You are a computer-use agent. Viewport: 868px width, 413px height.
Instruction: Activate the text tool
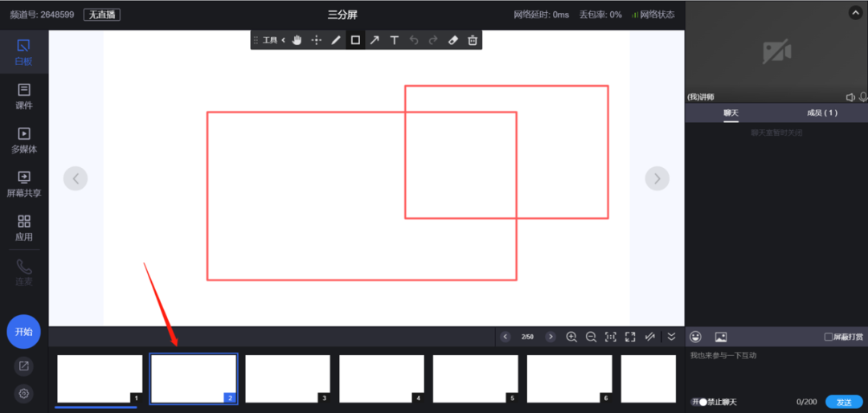(x=394, y=40)
